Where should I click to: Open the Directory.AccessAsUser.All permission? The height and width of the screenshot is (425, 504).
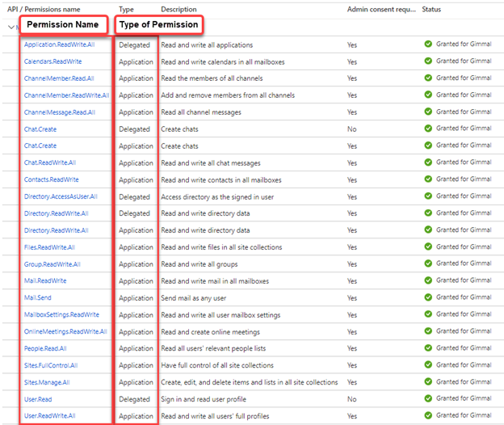61,196
